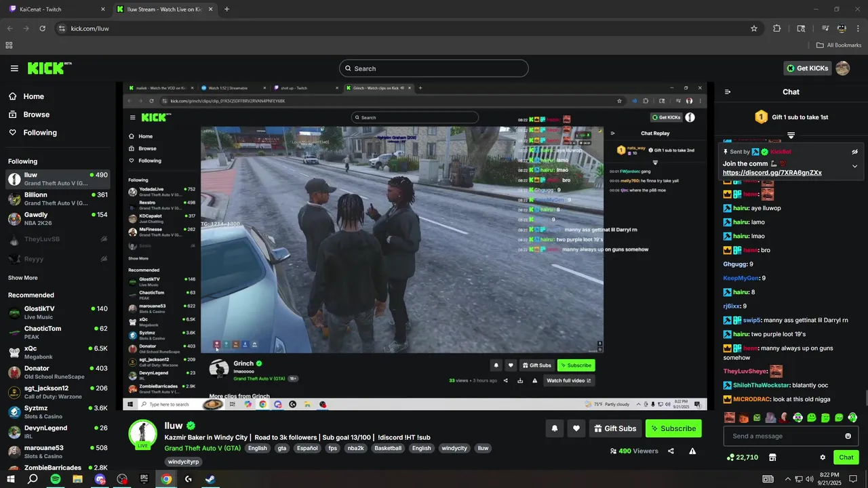Click the stream video player

coord(415,246)
